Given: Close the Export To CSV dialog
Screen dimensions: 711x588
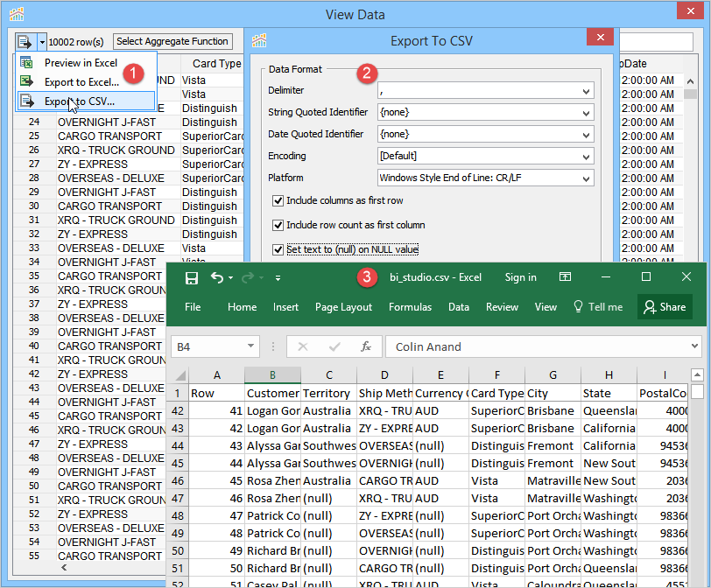Looking at the screenshot, I should click(x=600, y=37).
